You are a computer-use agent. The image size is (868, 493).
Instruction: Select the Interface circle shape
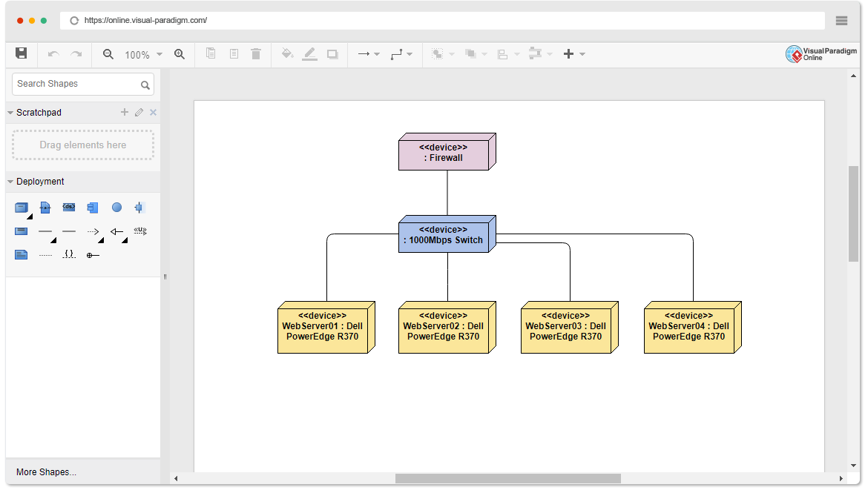pyautogui.click(x=116, y=208)
